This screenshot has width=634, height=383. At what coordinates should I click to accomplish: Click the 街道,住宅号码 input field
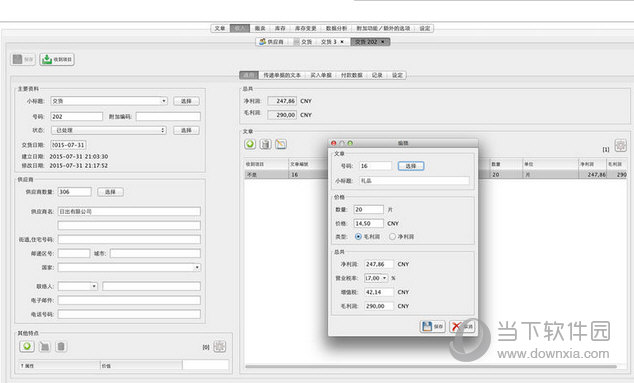129,239
